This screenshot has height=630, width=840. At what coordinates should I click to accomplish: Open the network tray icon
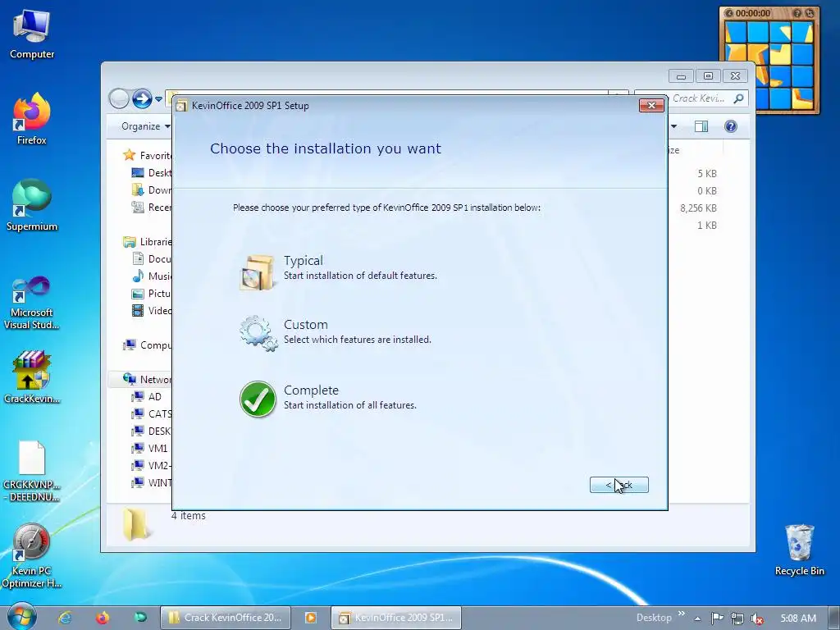(737, 619)
